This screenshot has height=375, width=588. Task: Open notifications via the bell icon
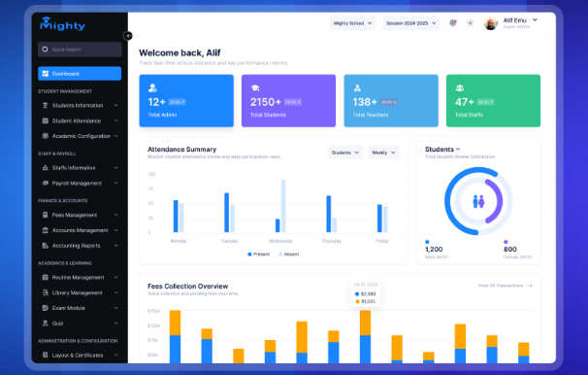(453, 23)
